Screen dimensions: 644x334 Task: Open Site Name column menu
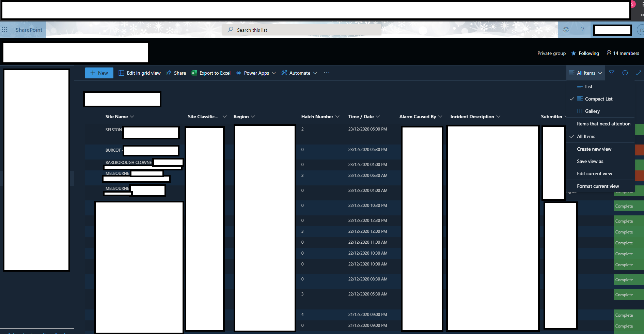(x=120, y=117)
